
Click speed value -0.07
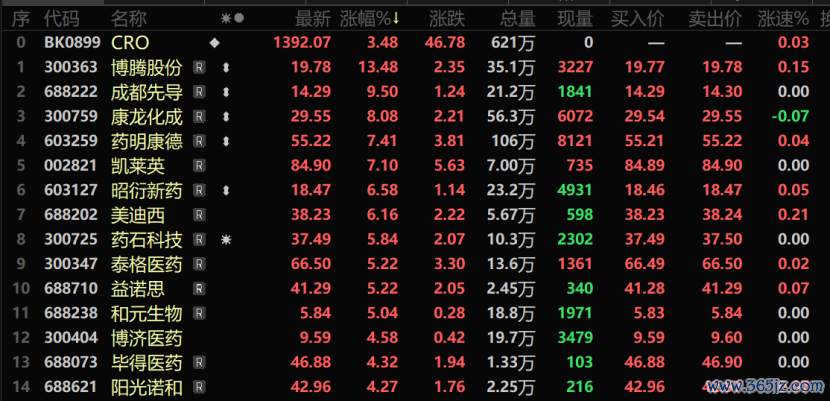click(789, 116)
